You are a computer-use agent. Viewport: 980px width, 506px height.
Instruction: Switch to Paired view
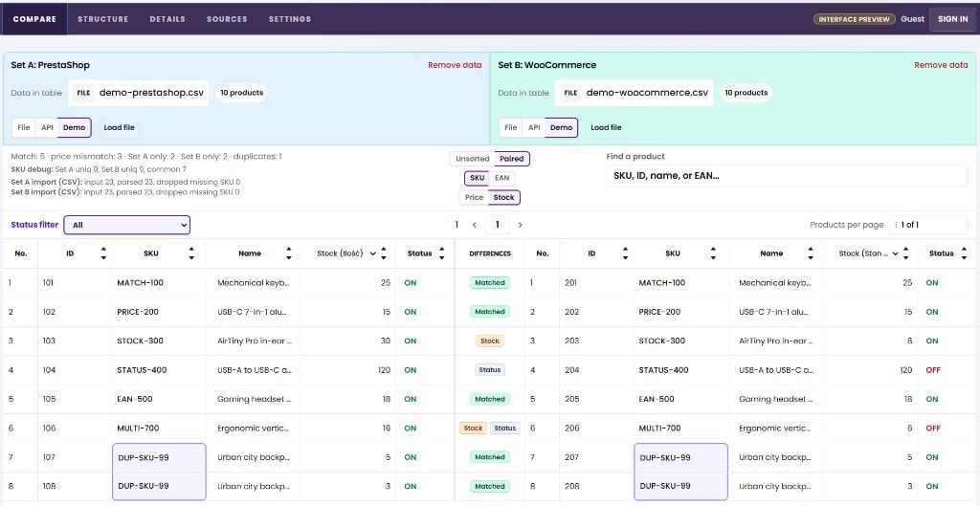[512, 159]
